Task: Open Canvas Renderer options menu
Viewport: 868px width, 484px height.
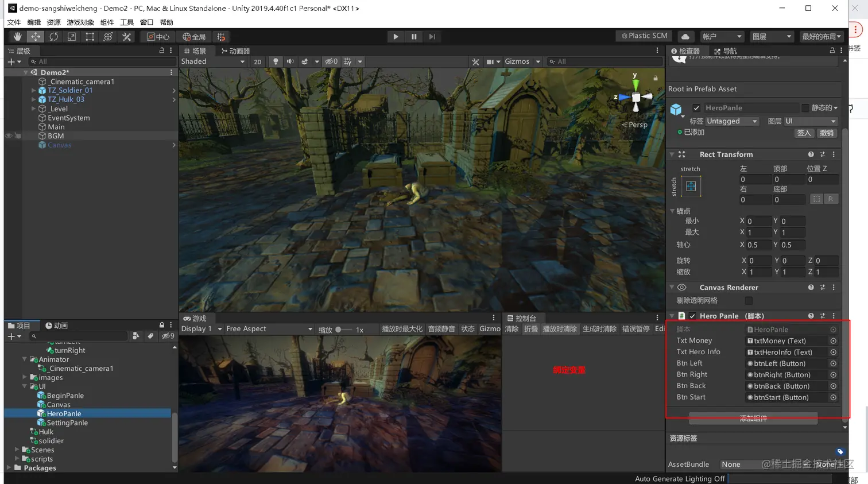Action: [834, 287]
